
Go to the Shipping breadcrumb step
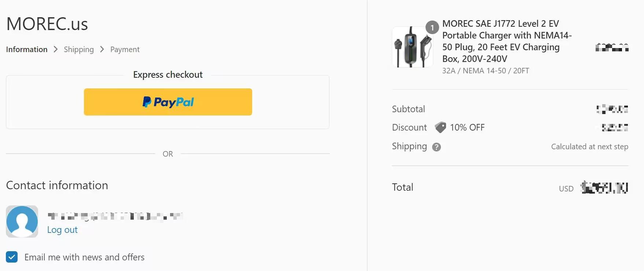click(79, 50)
